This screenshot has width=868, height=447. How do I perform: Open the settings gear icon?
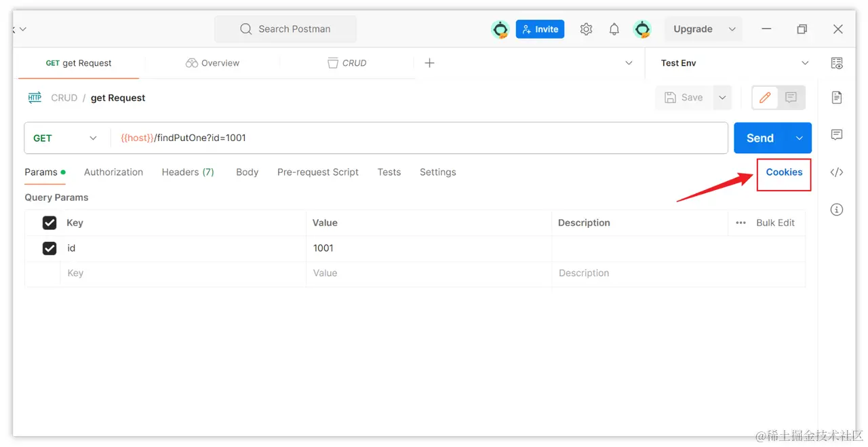(x=586, y=29)
